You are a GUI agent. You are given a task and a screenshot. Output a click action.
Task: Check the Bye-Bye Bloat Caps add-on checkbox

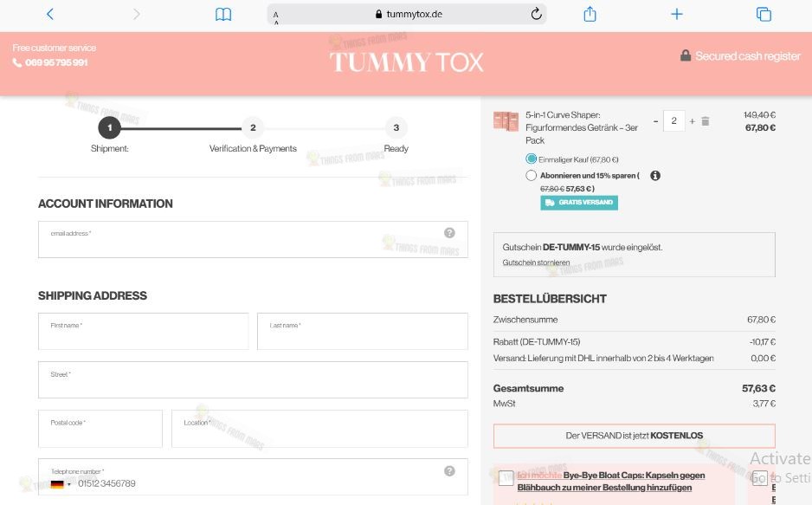click(x=506, y=477)
